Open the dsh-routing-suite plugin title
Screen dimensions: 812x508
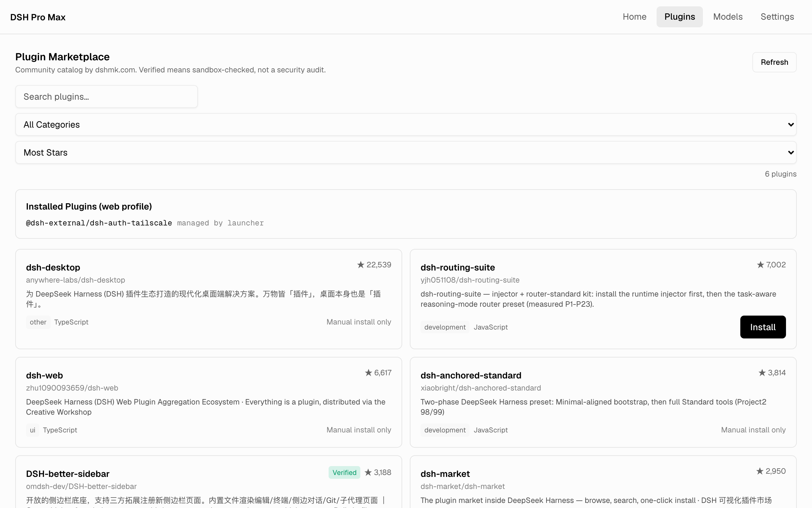tap(458, 267)
